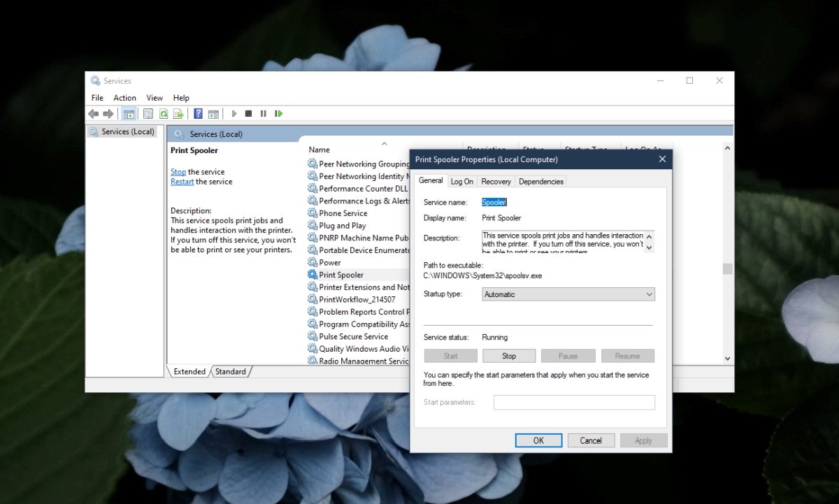
Task: Click services list scrollbar up arrow
Action: point(727,148)
